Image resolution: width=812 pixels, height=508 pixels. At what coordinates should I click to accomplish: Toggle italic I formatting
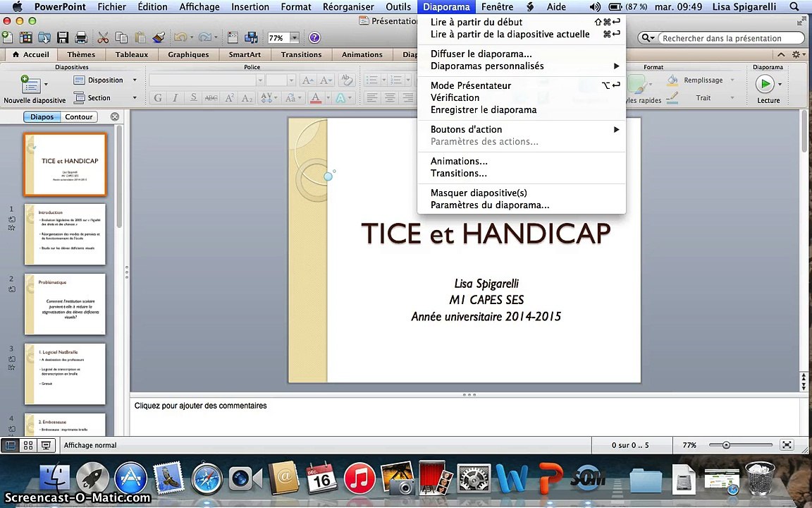point(176,97)
